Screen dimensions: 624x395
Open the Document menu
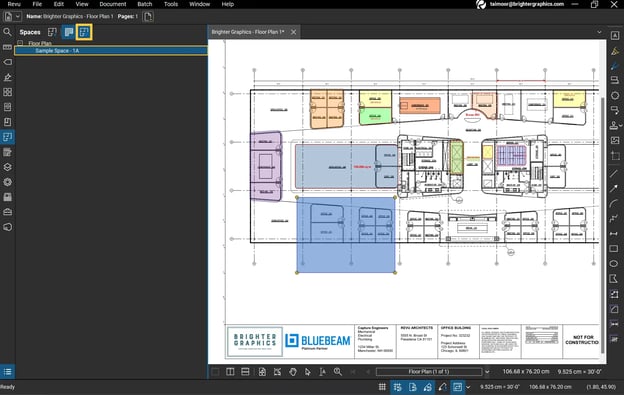[113, 4]
